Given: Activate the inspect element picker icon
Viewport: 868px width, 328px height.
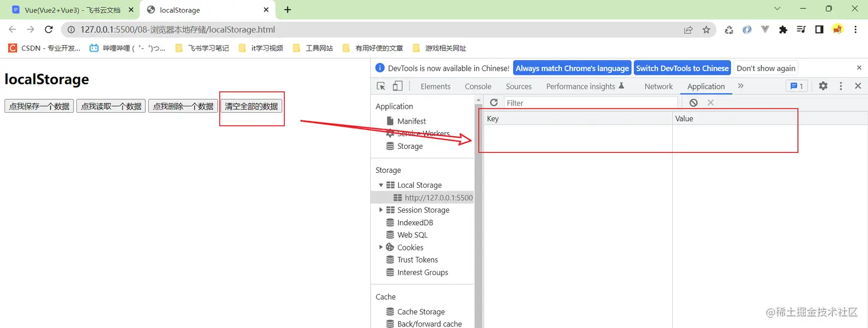Looking at the screenshot, I should click(381, 86).
